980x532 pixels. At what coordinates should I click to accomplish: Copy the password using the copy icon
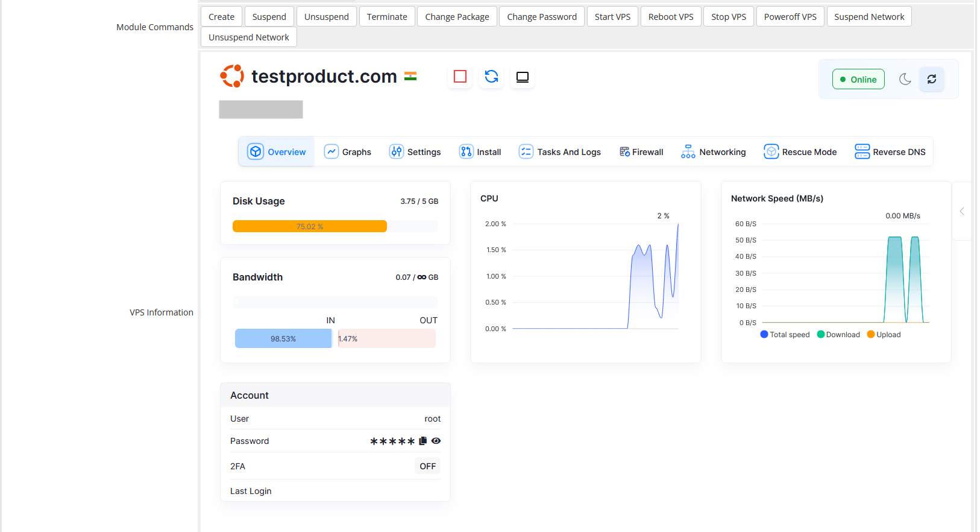tap(422, 441)
